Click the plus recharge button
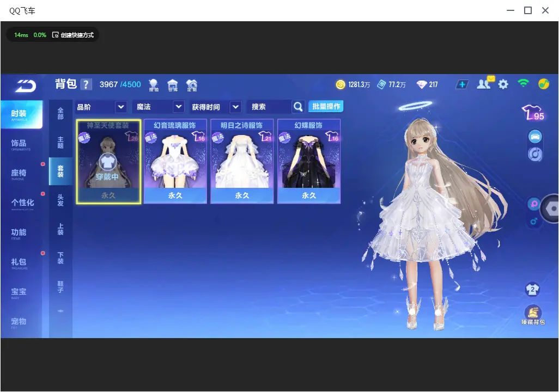This screenshot has height=392, width=559. coord(461,84)
